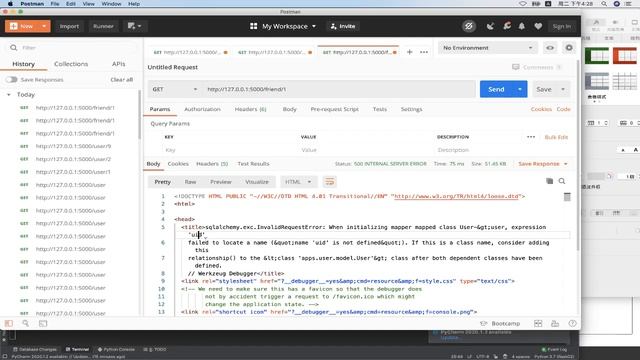This screenshot has height=360, width=640.
Task: Open manage environments gear icon
Action: click(569, 48)
